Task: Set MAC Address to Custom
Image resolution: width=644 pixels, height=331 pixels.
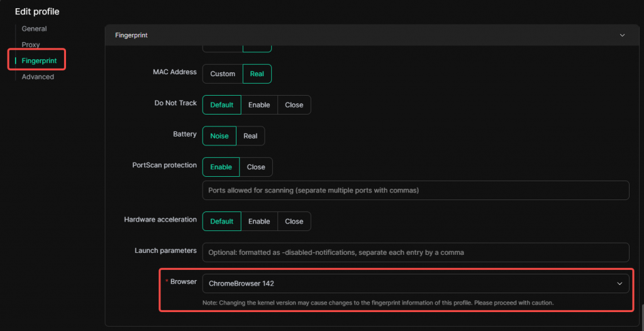Action: pos(223,74)
